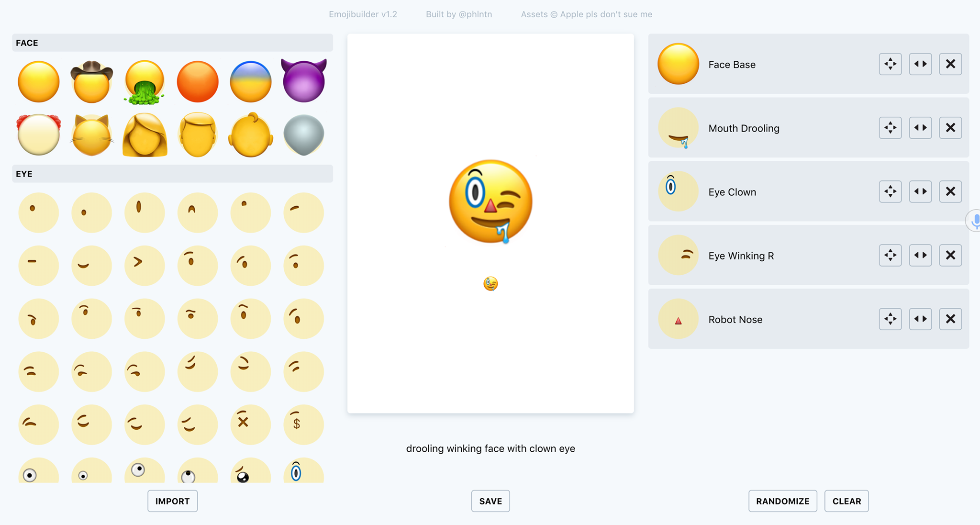
Task: Click the "Eye Clown" layer name
Action: [x=732, y=192]
